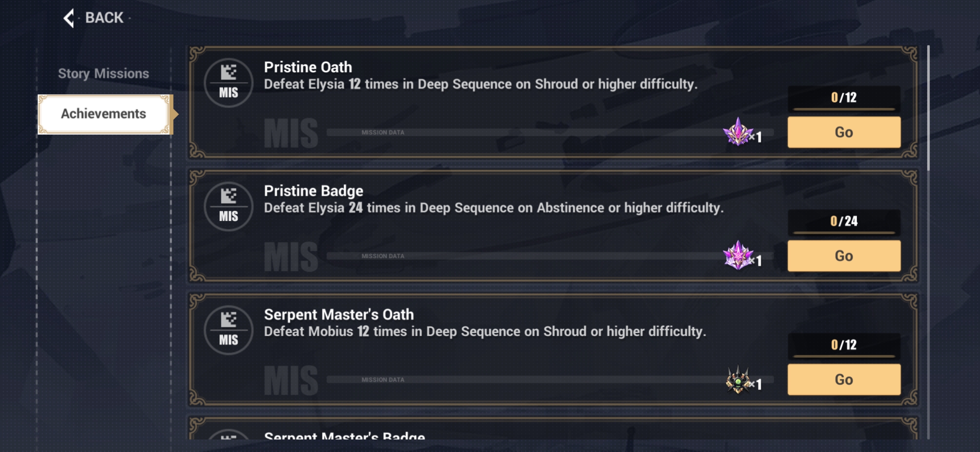Switch to the Story Missions tab

pyautogui.click(x=103, y=73)
